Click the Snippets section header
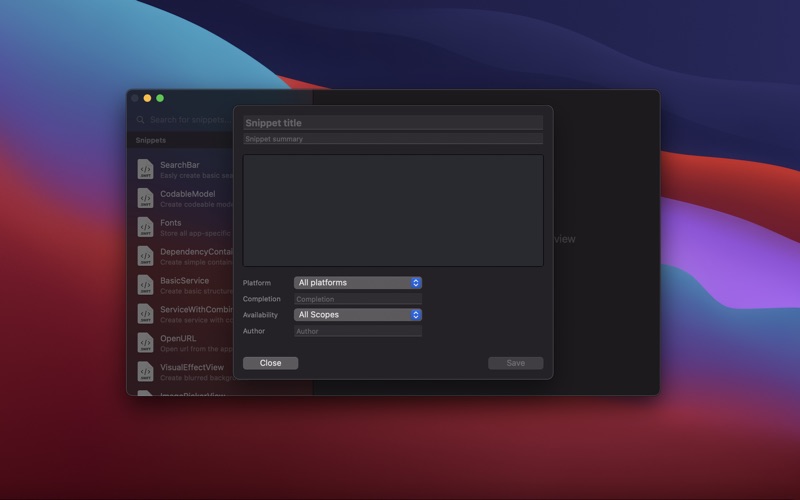Image resolution: width=800 pixels, height=500 pixels. tap(151, 140)
